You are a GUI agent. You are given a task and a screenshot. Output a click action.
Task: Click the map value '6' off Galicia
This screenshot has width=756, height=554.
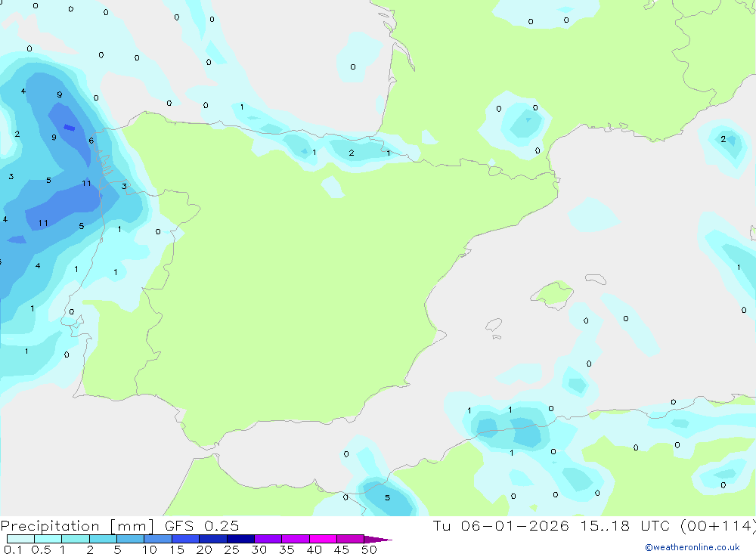91,141
